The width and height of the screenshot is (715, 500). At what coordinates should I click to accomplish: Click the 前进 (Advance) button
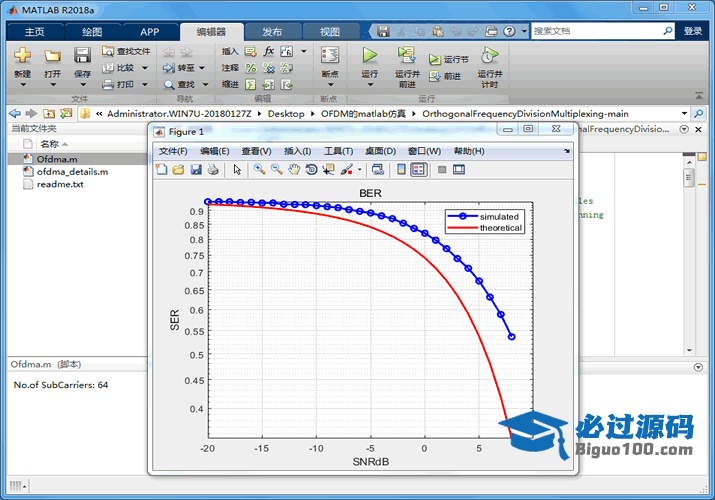click(445, 76)
